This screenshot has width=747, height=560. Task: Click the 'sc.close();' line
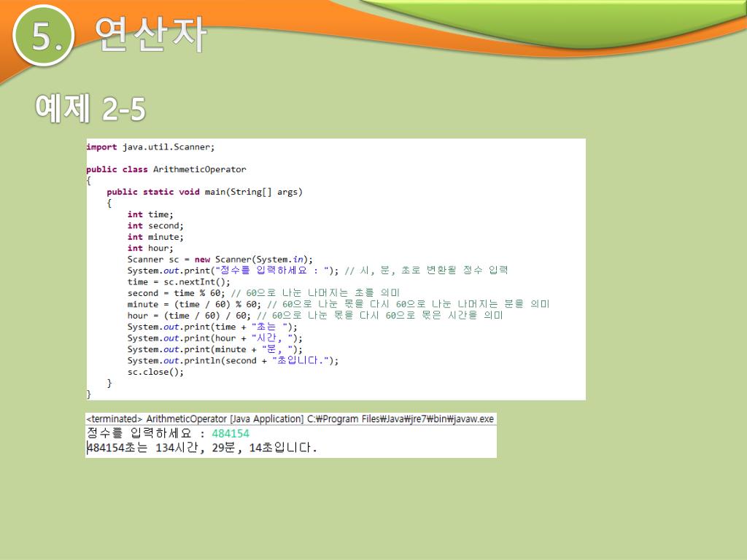pos(155,372)
